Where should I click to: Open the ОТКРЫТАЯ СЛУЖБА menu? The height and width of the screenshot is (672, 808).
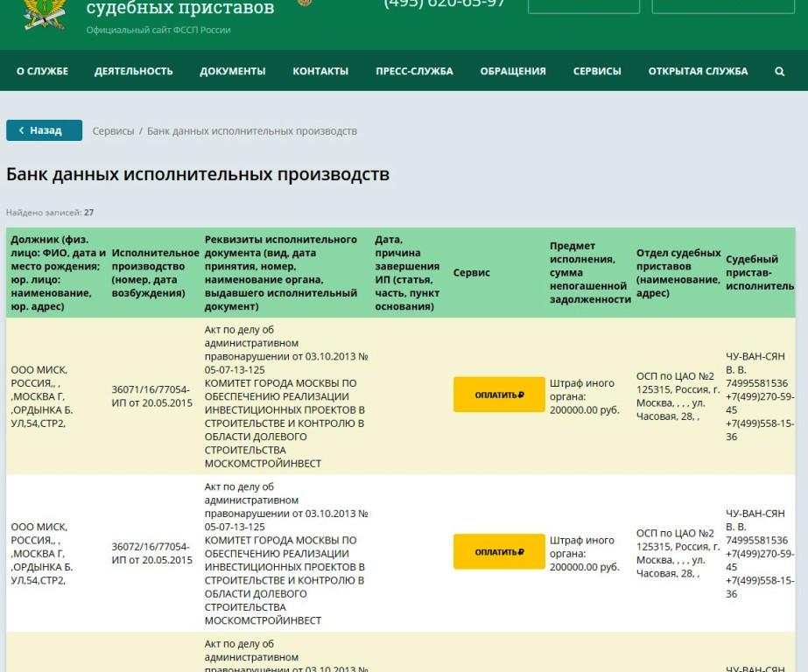pyautogui.click(x=698, y=72)
